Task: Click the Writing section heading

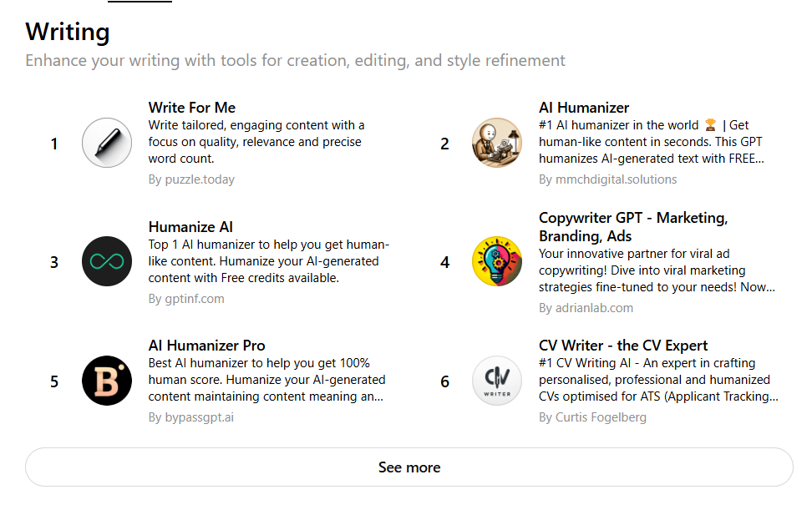Action: tap(68, 32)
